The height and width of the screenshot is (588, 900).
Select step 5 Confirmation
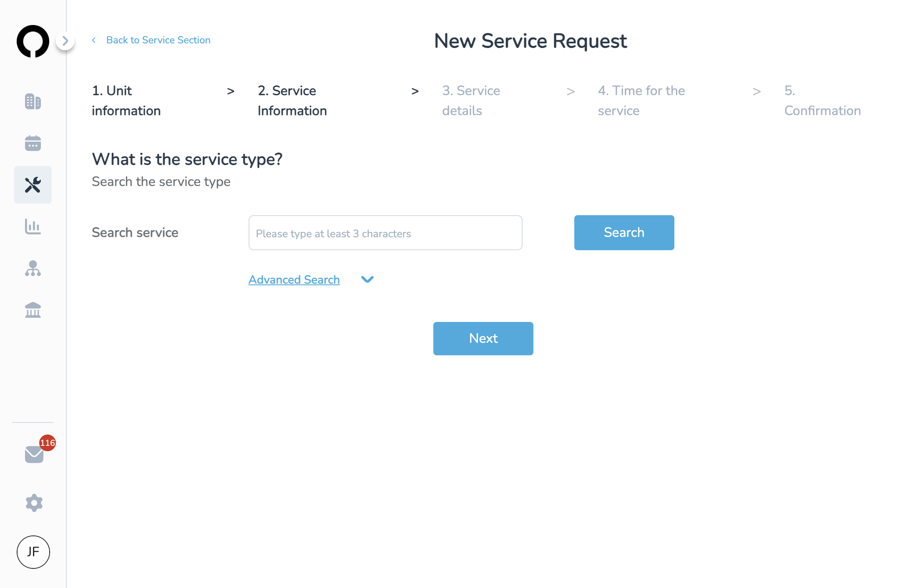pyautogui.click(x=822, y=101)
